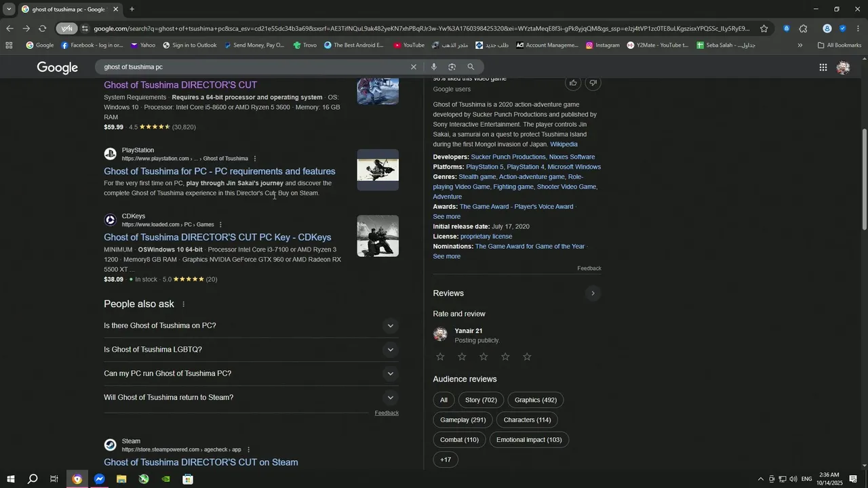Clear the search box with X icon

(414, 67)
